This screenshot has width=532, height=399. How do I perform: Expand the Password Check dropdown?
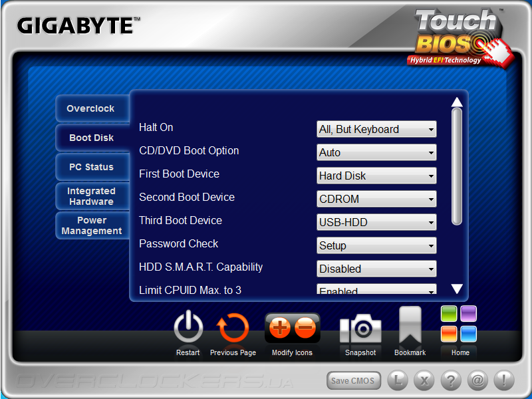[x=376, y=245]
